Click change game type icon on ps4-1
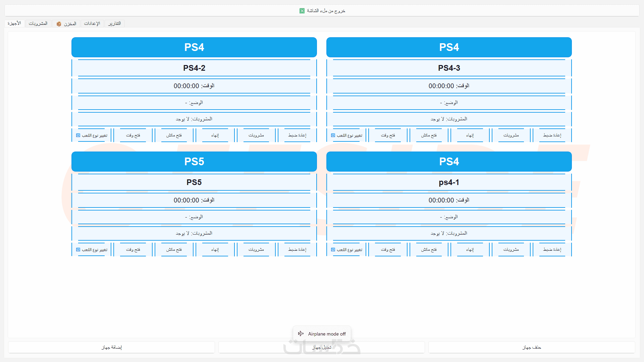644x362 pixels. pyautogui.click(x=333, y=250)
